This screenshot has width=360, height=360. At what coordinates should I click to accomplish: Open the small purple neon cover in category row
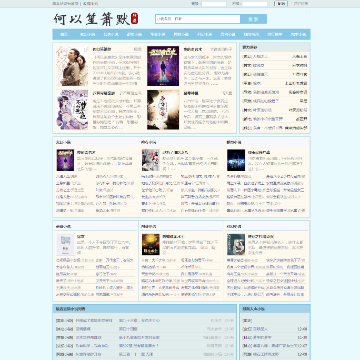[x=65, y=160]
